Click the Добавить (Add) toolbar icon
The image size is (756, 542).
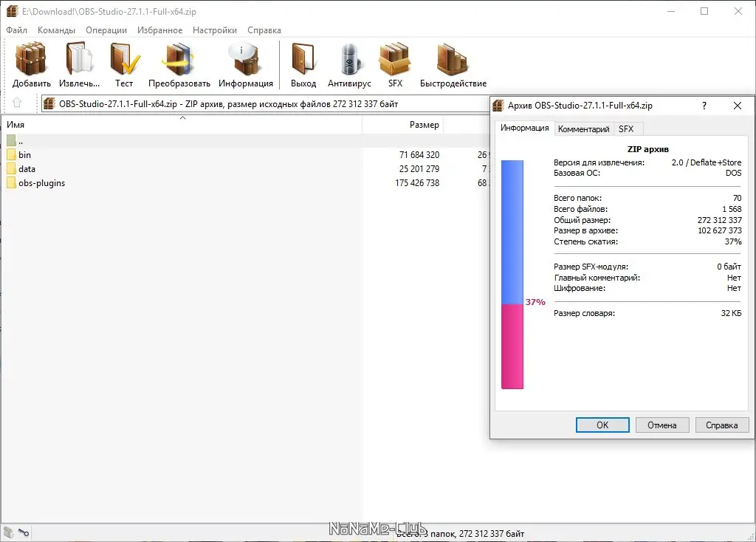click(x=31, y=59)
